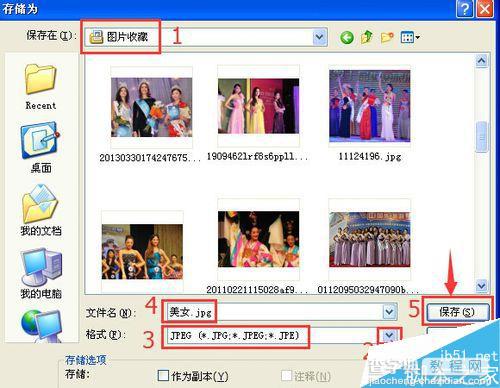Select thumbnail 20110221115028af9
500x388 pixels.
(258, 239)
